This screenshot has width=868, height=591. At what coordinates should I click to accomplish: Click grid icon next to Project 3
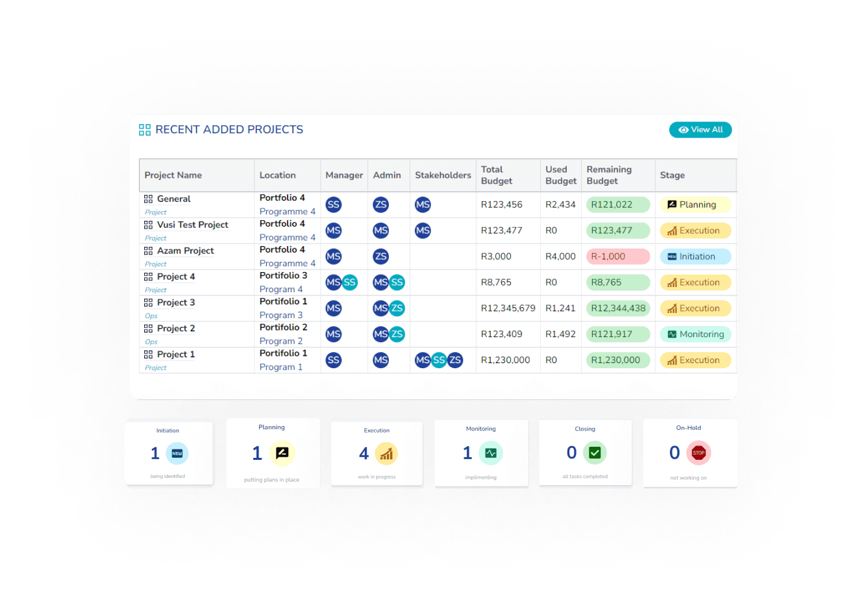pos(149,303)
